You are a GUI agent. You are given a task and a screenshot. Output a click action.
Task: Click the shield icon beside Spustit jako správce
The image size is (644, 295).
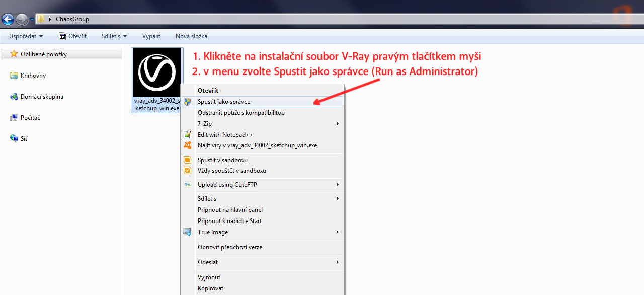coord(187,102)
